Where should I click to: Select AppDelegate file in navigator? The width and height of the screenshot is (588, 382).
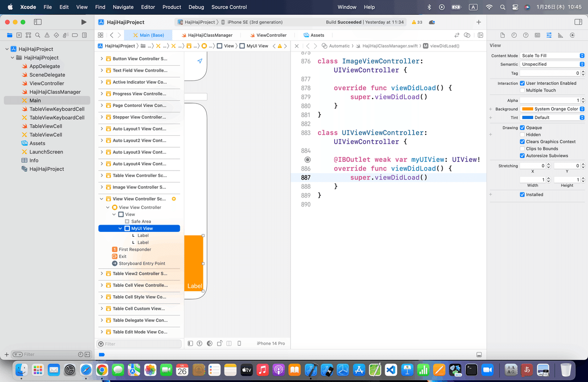pos(45,66)
